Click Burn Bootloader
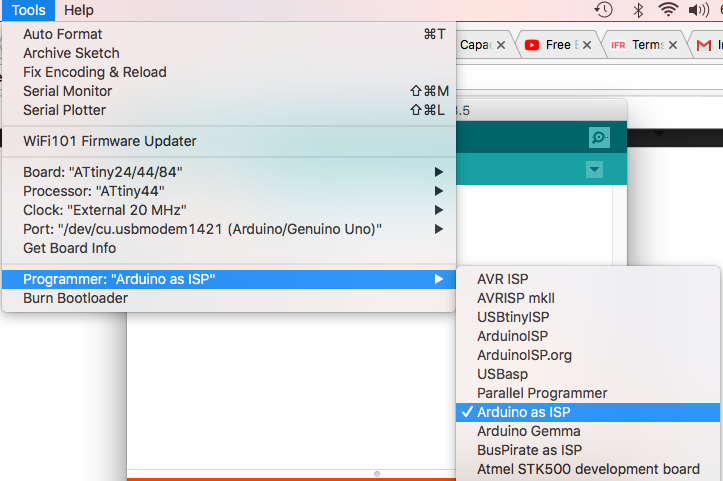 click(x=229, y=298)
